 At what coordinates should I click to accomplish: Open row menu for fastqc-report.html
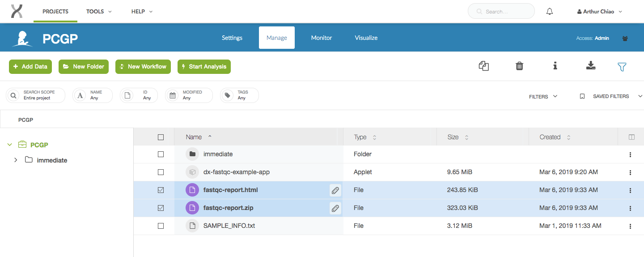630,190
